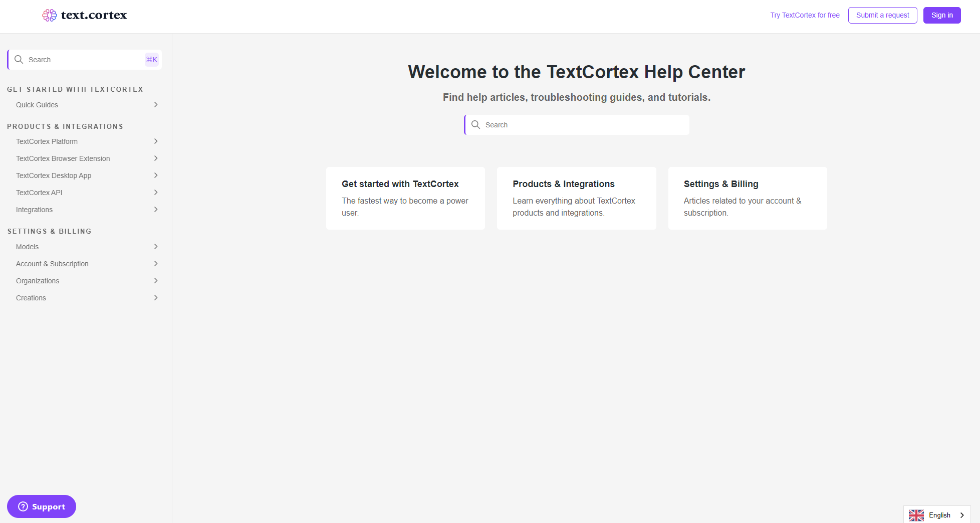Screen dimensions: 980x523
Task: Click the Sign in button
Action: click(x=941, y=16)
